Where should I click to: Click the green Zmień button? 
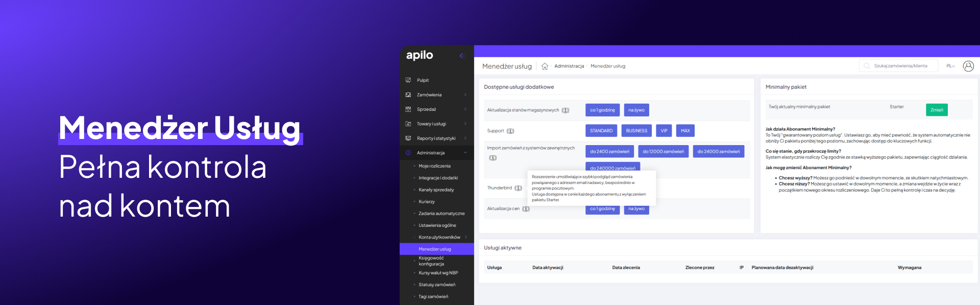[x=936, y=110]
